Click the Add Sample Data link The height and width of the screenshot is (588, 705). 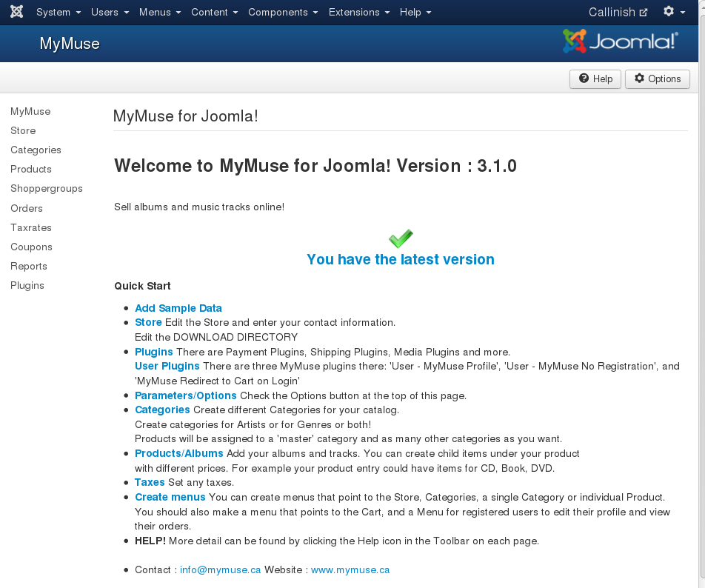178,308
